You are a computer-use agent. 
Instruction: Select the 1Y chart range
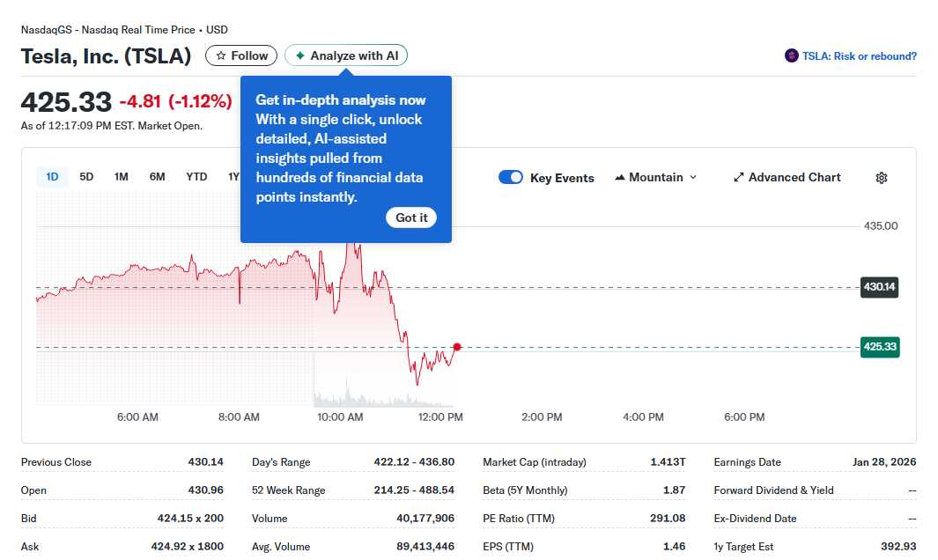[233, 176]
